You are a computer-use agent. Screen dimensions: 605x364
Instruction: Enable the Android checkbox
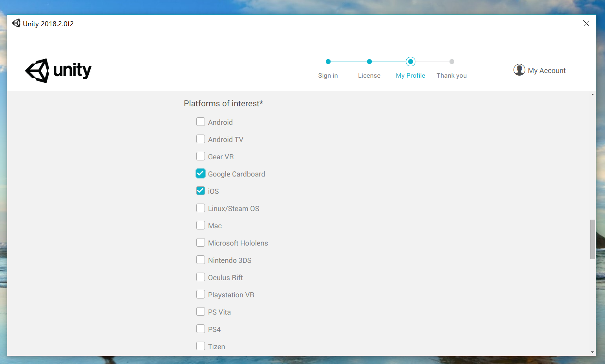coord(201,122)
